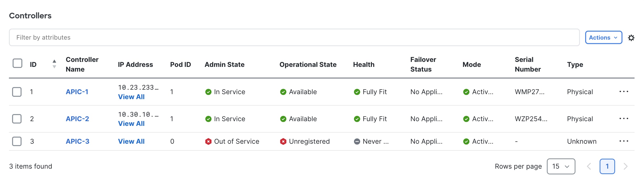Open the Actions dropdown
This screenshot has height=182, width=644.
(603, 38)
